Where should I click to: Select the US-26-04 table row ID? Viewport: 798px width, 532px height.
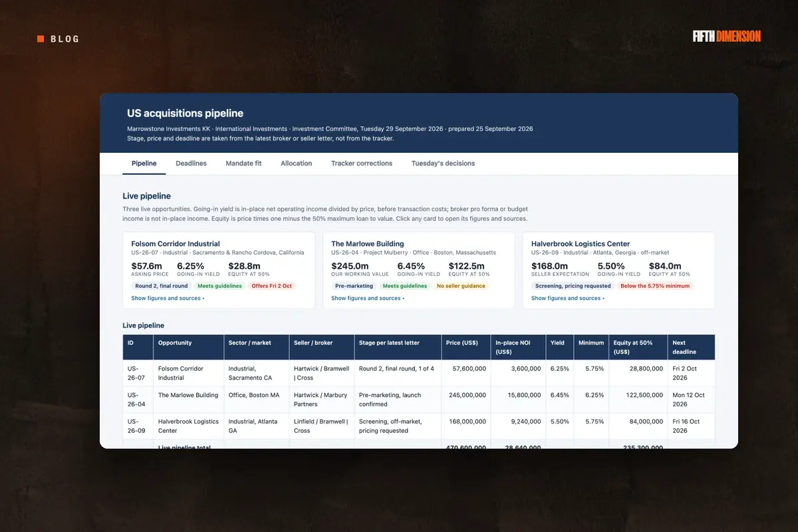(138, 400)
